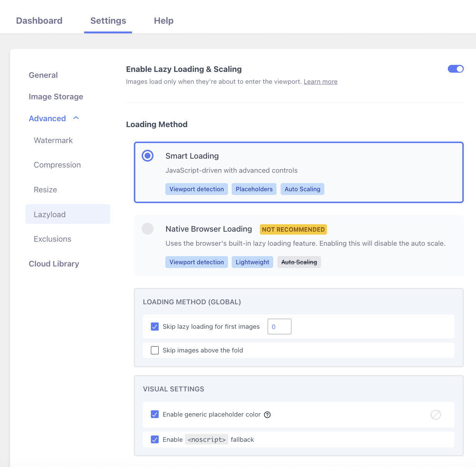The width and height of the screenshot is (476, 467).
Task: Open the empty placeholder color swatch
Action: (x=436, y=415)
